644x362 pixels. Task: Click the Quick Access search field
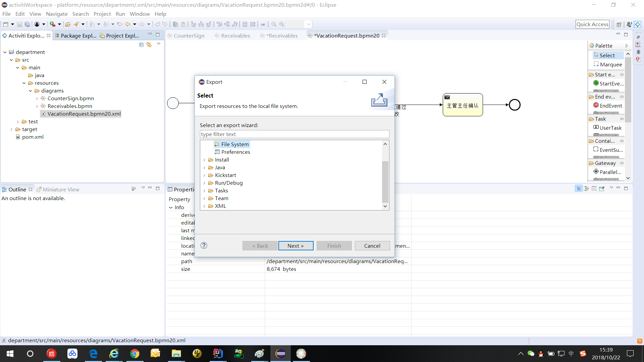pyautogui.click(x=592, y=24)
